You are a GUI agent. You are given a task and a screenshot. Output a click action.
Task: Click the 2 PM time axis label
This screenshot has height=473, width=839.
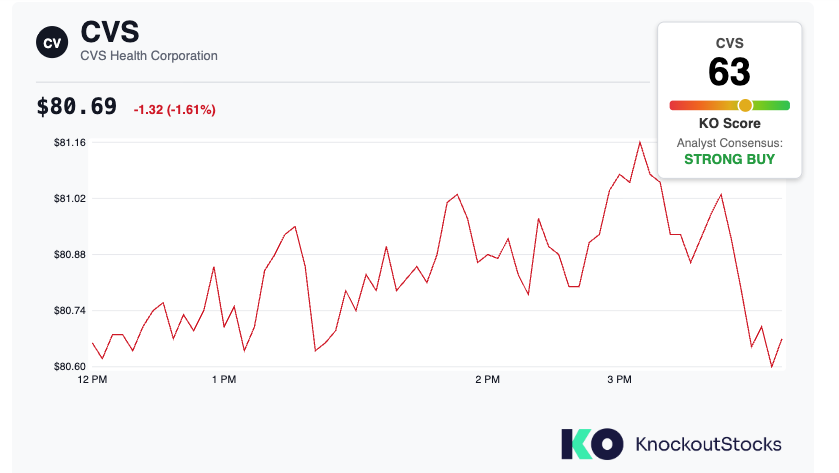[487, 379]
